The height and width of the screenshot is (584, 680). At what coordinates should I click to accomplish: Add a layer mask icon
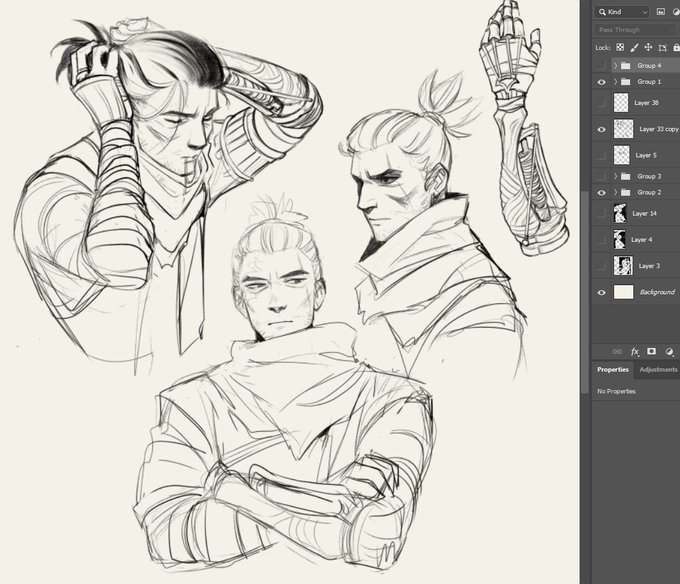coord(651,351)
